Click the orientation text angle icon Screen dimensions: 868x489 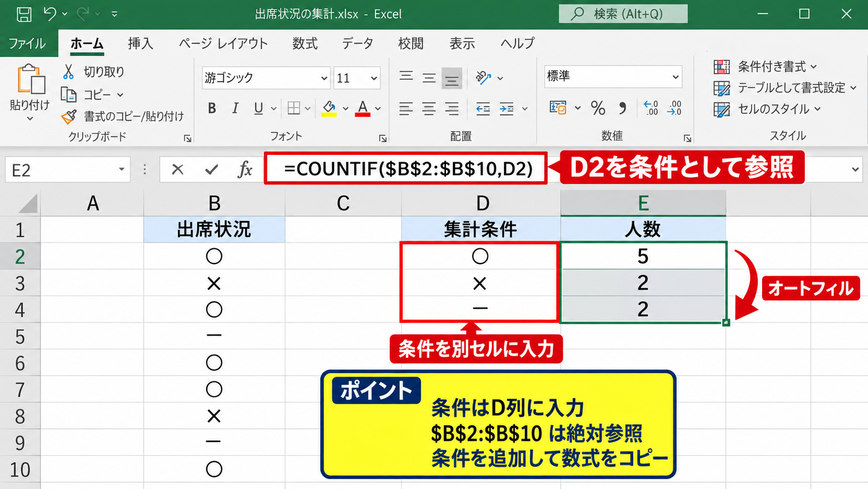[483, 78]
